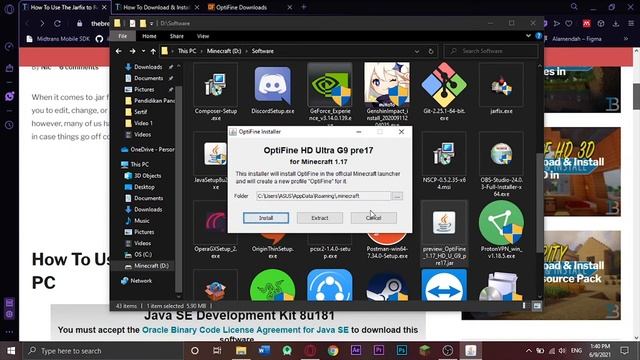Viewport: 640px width, 360px height.
Task: Select This PC in navigation pane
Action: [139, 164]
